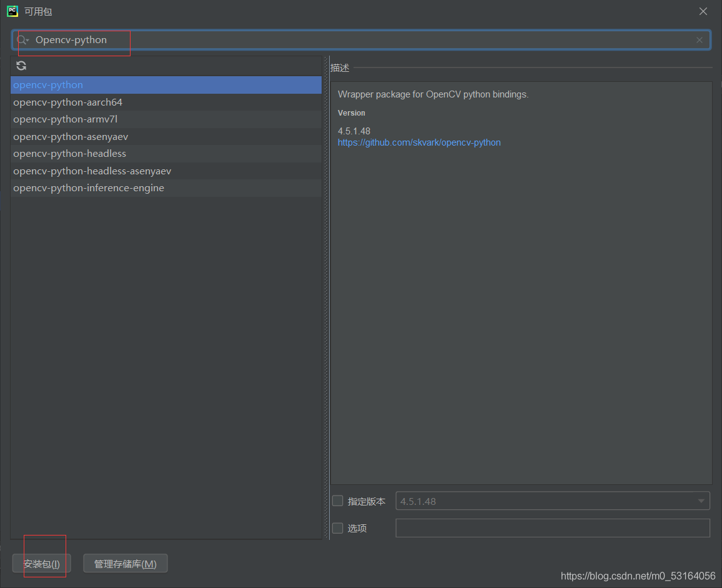The image size is (722, 588).
Task: Close the Available Packages dialog
Action: coord(703,11)
